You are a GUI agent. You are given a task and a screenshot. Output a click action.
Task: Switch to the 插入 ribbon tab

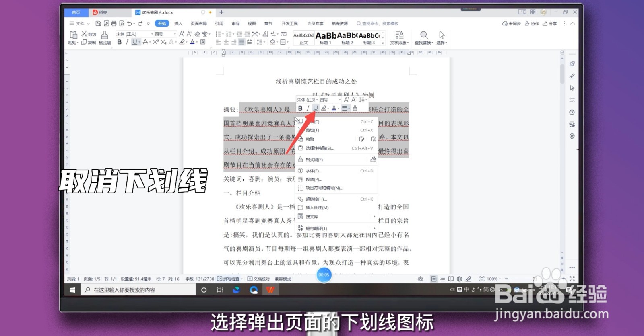click(x=178, y=23)
